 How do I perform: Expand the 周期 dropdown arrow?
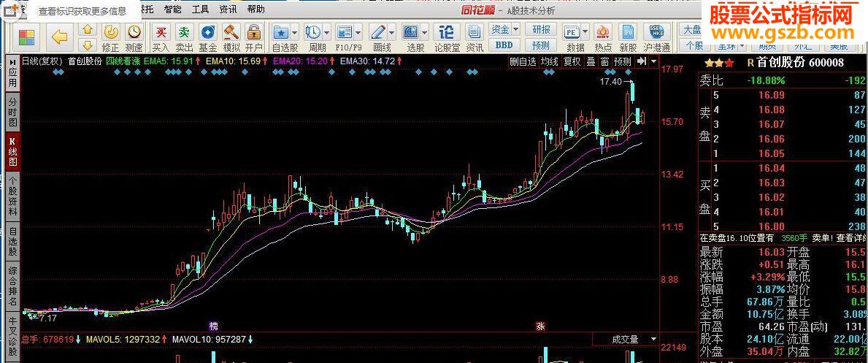(x=326, y=32)
